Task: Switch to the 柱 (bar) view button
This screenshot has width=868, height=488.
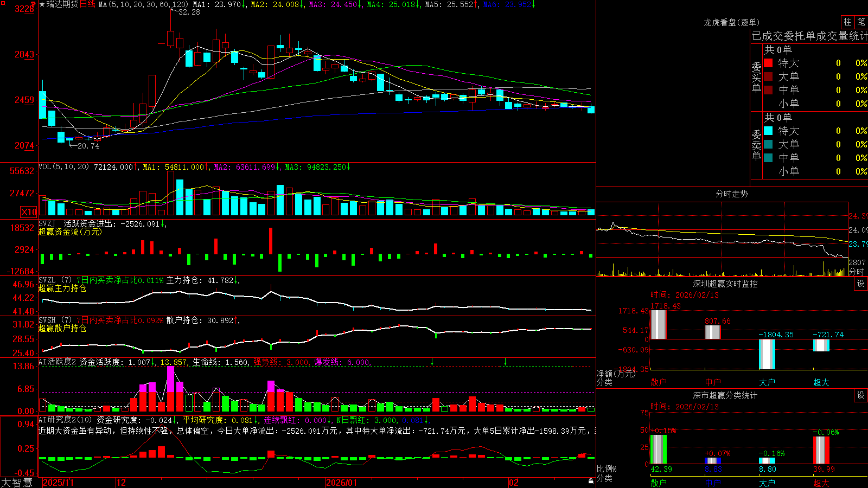Action: [x=847, y=22]
